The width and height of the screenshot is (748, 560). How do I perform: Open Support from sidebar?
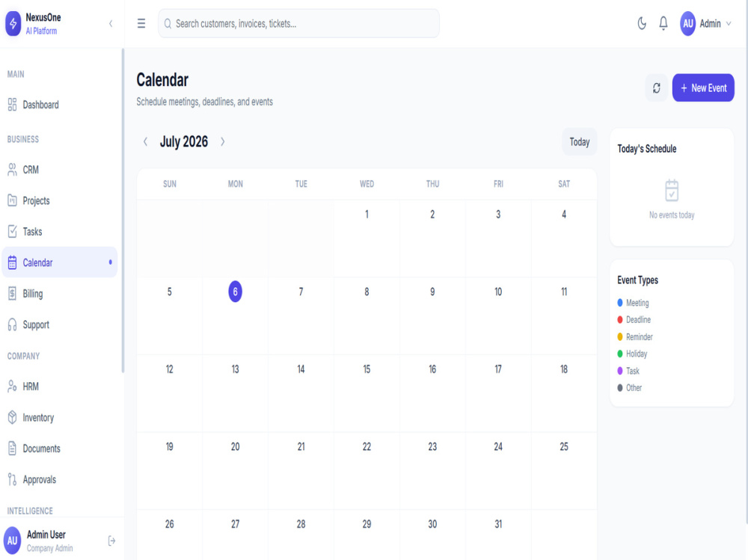[60, 324]
